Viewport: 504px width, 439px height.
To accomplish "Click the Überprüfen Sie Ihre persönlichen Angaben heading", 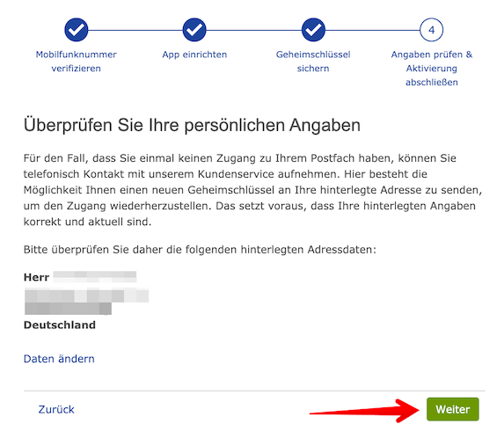I will tap(192, 125).
